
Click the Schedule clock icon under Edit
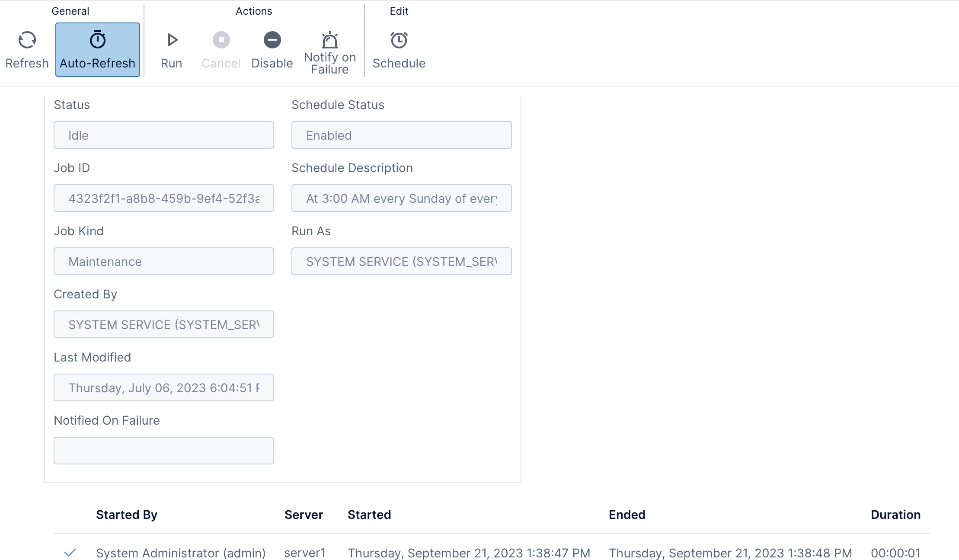[399, 39]
